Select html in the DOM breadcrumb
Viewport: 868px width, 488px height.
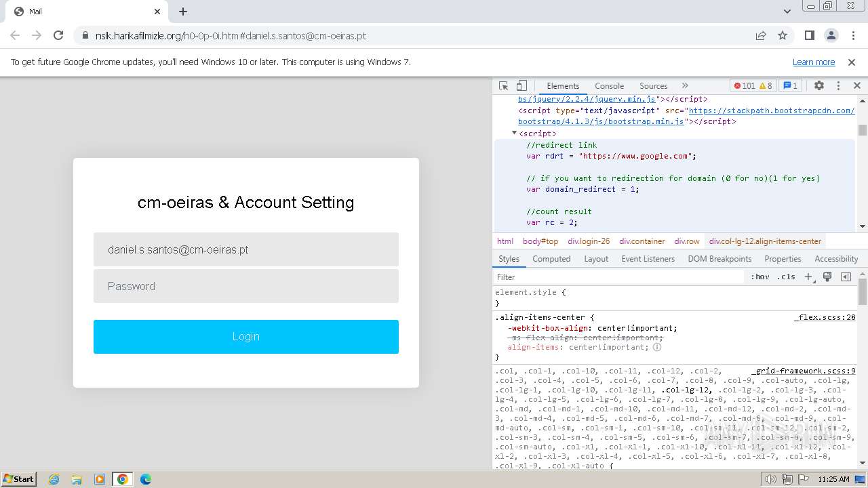[505, 241]
